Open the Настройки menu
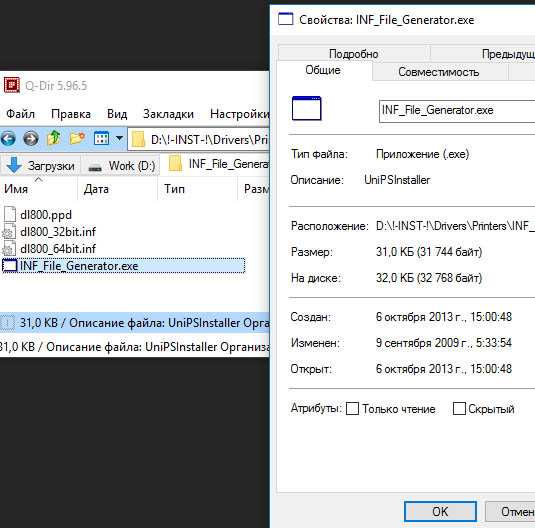Viewport: 535px width, 528px height. pyautogui.click(x=240, y=114)
